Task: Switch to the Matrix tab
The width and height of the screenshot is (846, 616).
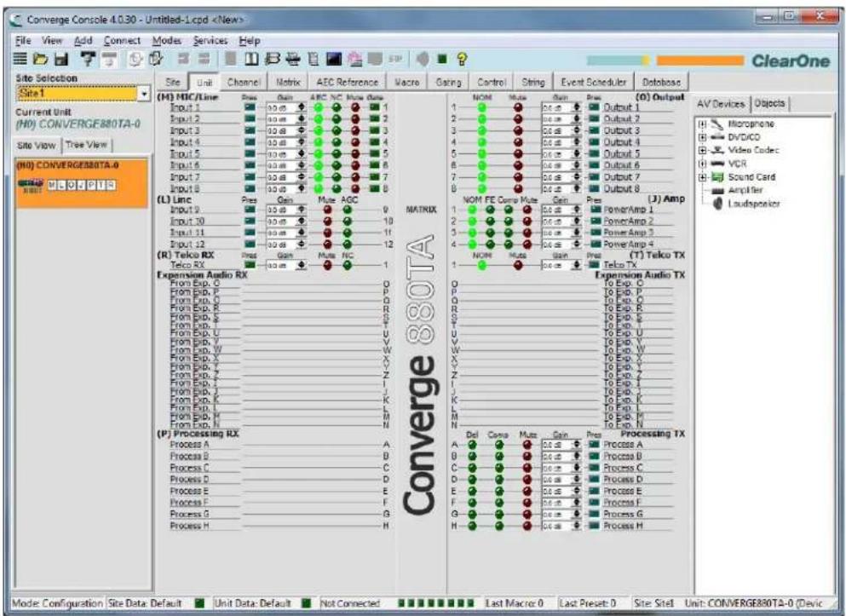Action: tap(288, 82)
